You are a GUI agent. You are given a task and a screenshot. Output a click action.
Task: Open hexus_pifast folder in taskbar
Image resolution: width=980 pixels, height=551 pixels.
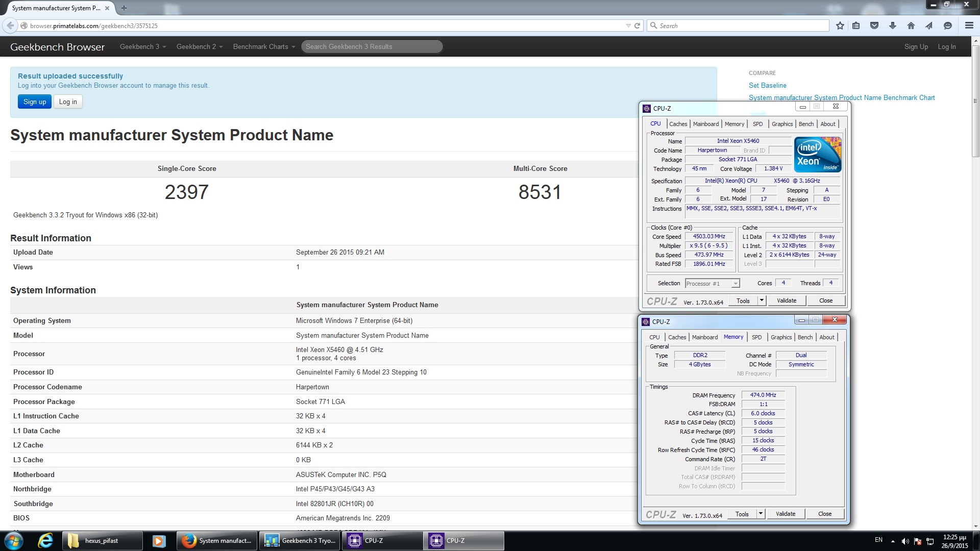(102, 541)
